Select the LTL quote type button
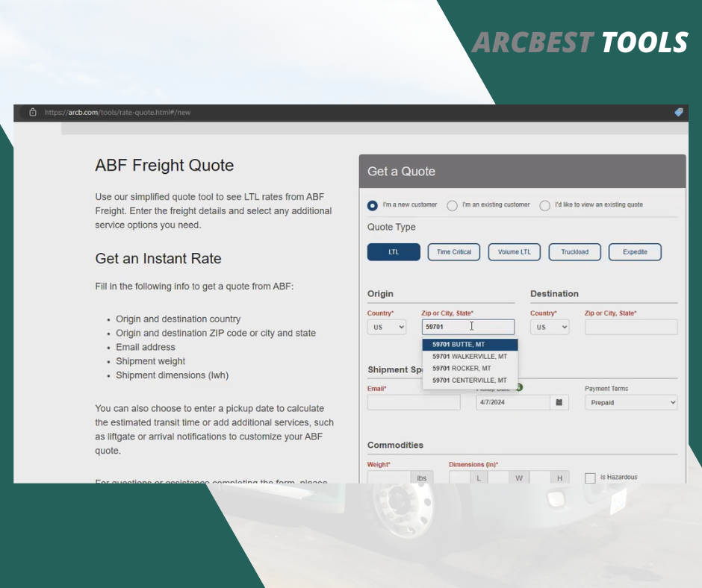702x588 pixels. click(394, 252)
